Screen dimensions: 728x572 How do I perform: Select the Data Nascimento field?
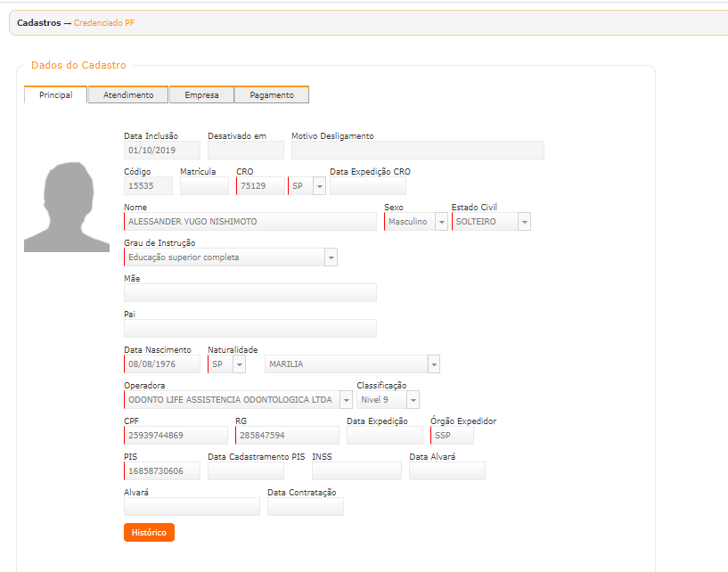coord(162,364)
